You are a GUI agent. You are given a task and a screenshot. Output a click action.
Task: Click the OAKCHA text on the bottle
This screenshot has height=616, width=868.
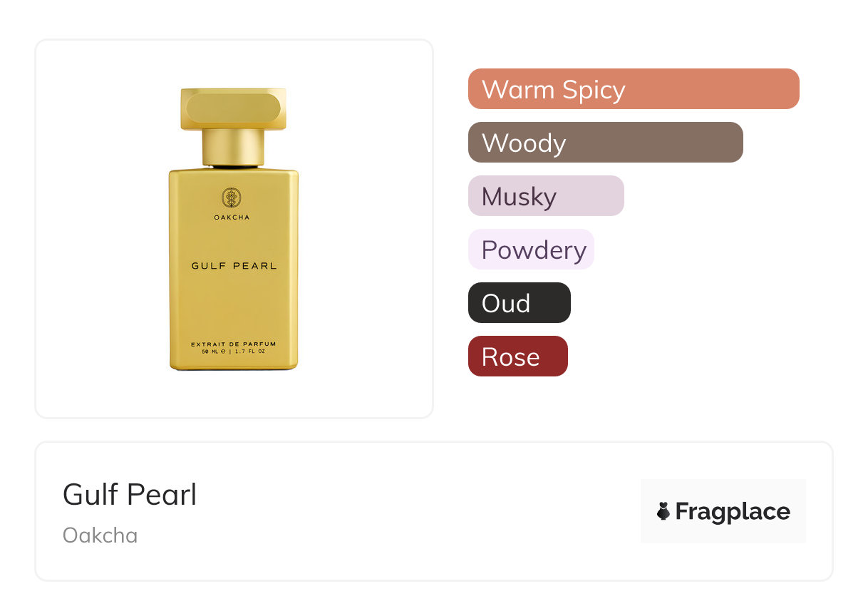tap(232, 217)
